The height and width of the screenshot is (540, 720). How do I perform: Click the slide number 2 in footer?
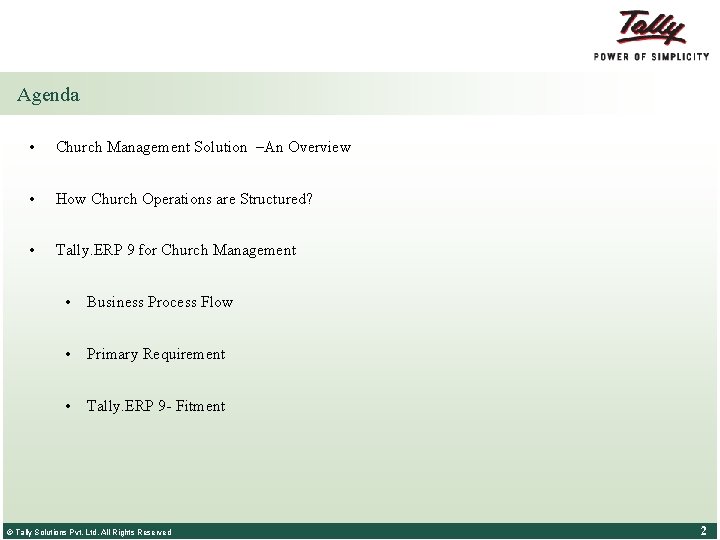tap(703, 531)
